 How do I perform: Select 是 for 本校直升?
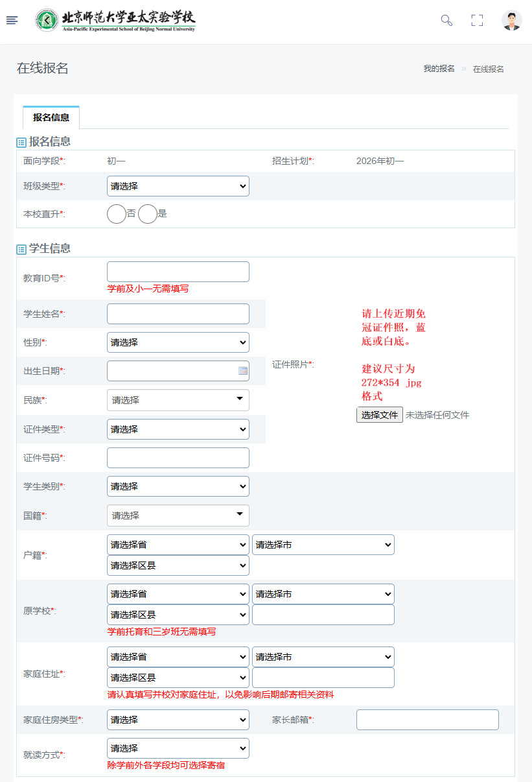(x=148, y=214)
